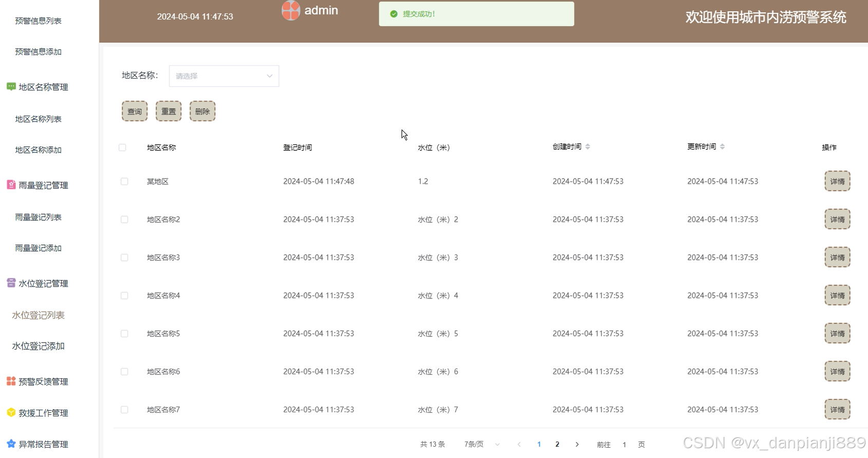Sort by 更新时间 using sort arrows
This screenshot has height=458, width=868.
[722, 147]
